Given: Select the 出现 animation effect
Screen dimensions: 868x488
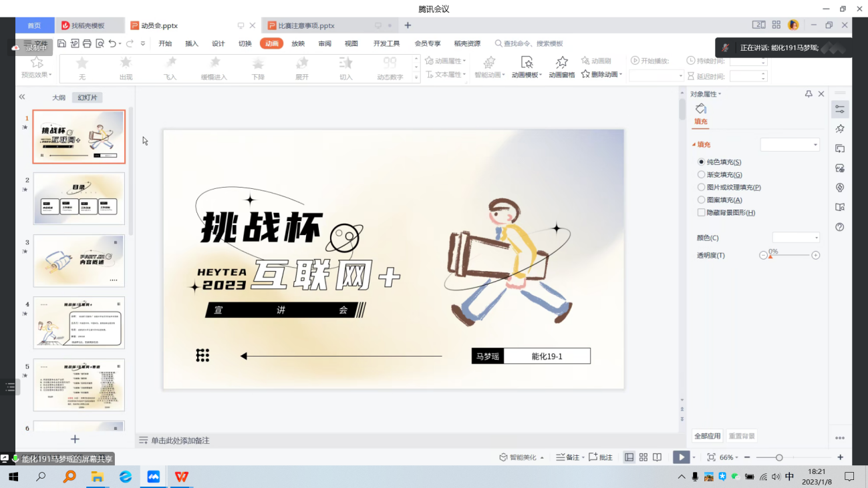Looking at the screenshot, I should 126,68.
